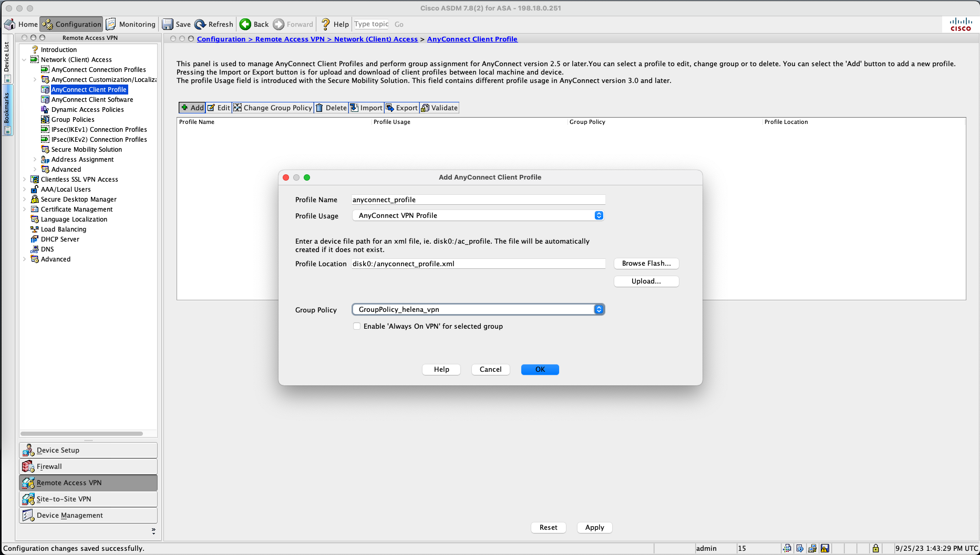Open the Group Policy dropdown
The image size is (980, 555).
click(599, 309)
